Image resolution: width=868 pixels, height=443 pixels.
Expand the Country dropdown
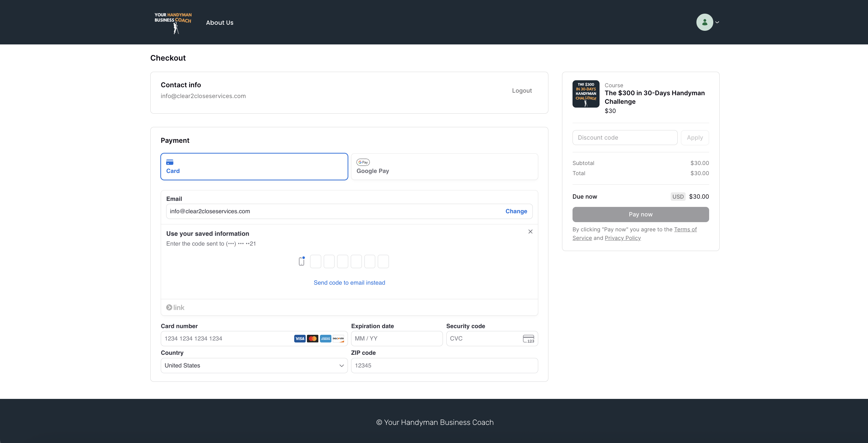click(x=254, y=366)
